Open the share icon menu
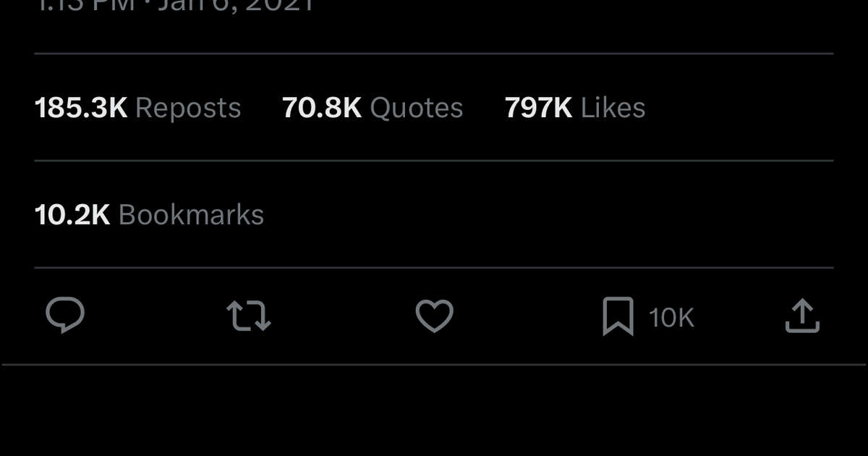868x456 pixels. (802, 316)
